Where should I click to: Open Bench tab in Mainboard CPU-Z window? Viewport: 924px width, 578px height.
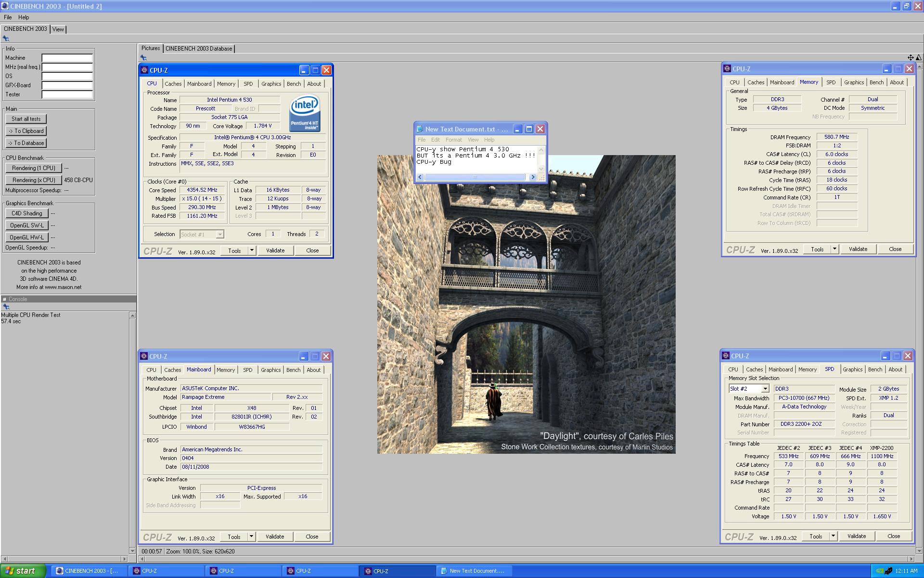point(294,370)
